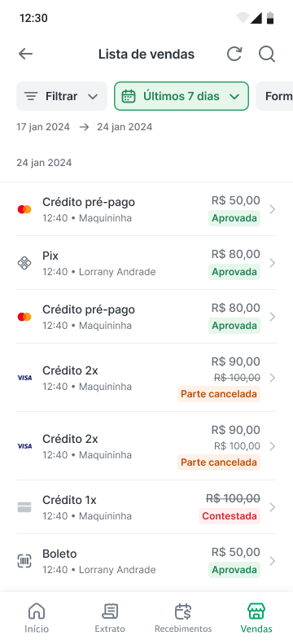Open the Boleto sale of R$ 50,00
The image size is (293, 644).
(146, 561)
